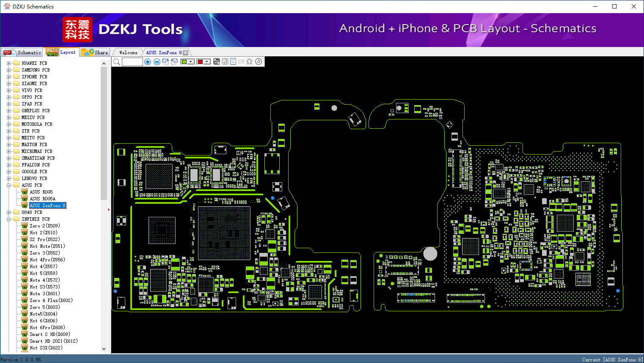Switch to the Schematic tab
Viewport: 644px width, 363px height.
click(22, 53)
